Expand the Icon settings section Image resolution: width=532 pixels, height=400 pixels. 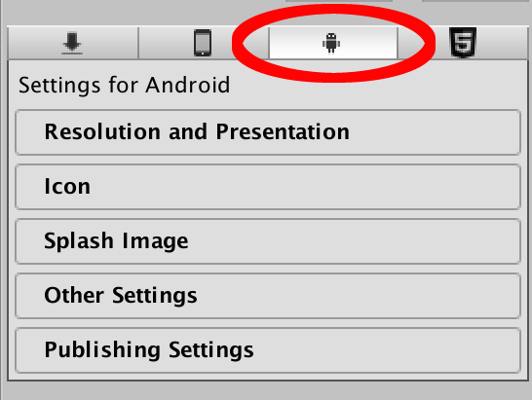268,187
